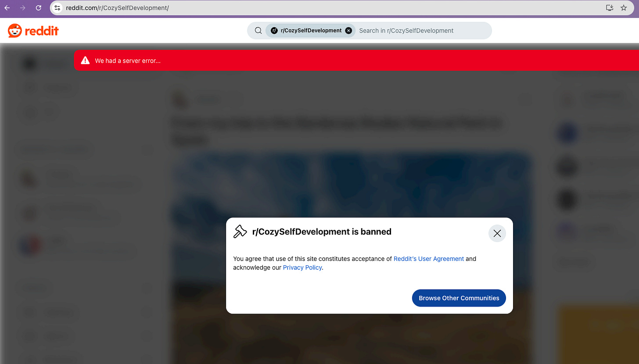Open the Privacy Policy link
639x364 pixels.
[x=302, y=268]
